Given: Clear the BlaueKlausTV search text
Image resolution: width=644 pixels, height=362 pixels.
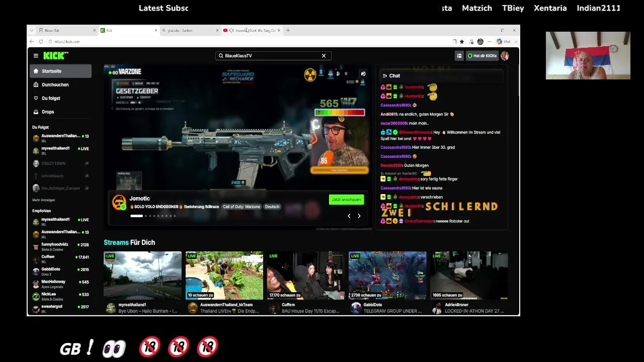Looking at the screenshot, I should pyautogui.click(x=324, y=56).
